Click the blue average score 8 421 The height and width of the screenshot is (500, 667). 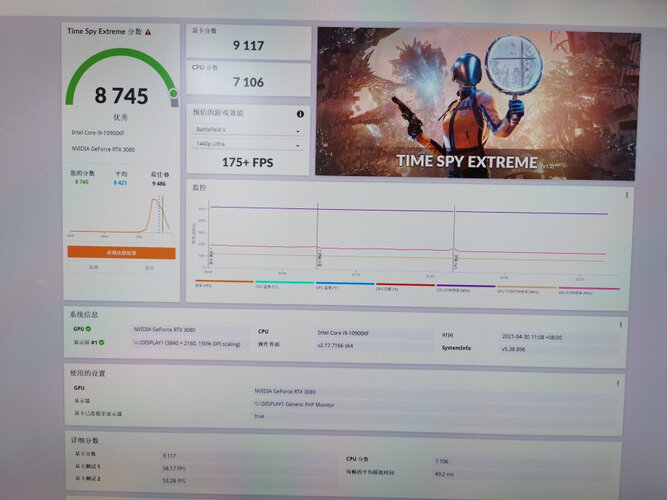120,183
